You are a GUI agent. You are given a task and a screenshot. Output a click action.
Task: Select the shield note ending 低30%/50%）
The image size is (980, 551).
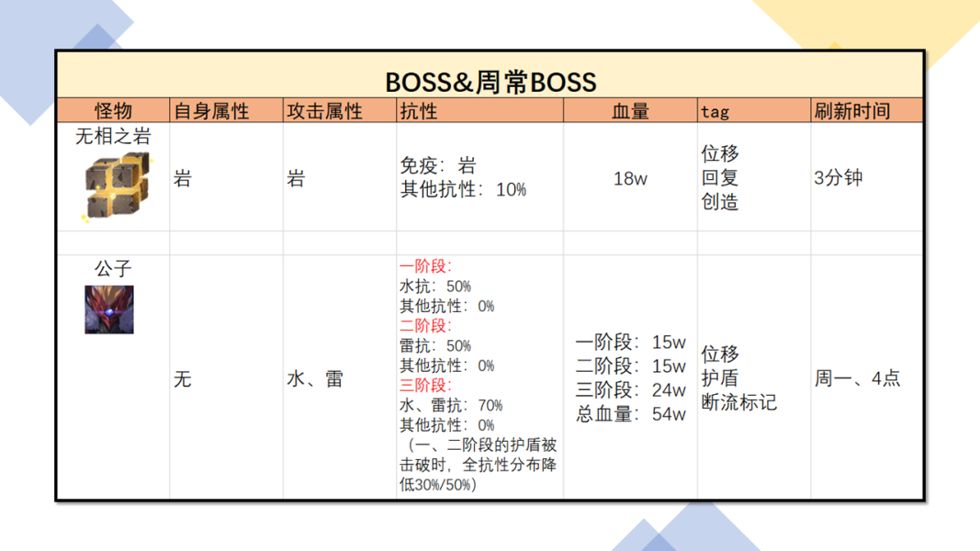479,465
